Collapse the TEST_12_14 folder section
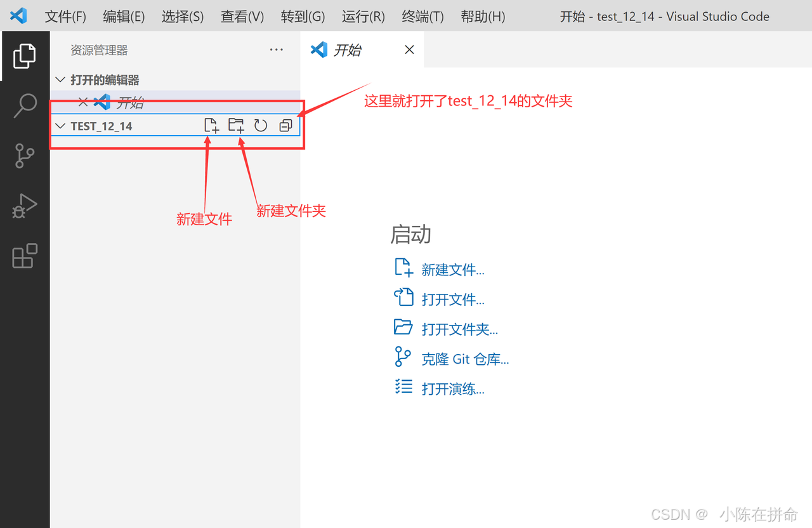 coord(60,126)
